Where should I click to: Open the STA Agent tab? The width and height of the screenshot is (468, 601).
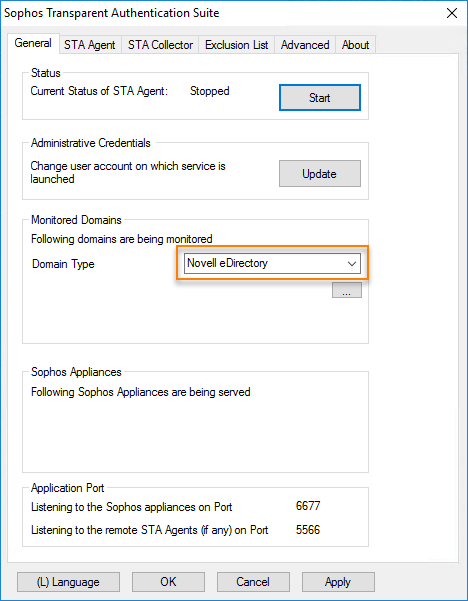coord(90,45)
